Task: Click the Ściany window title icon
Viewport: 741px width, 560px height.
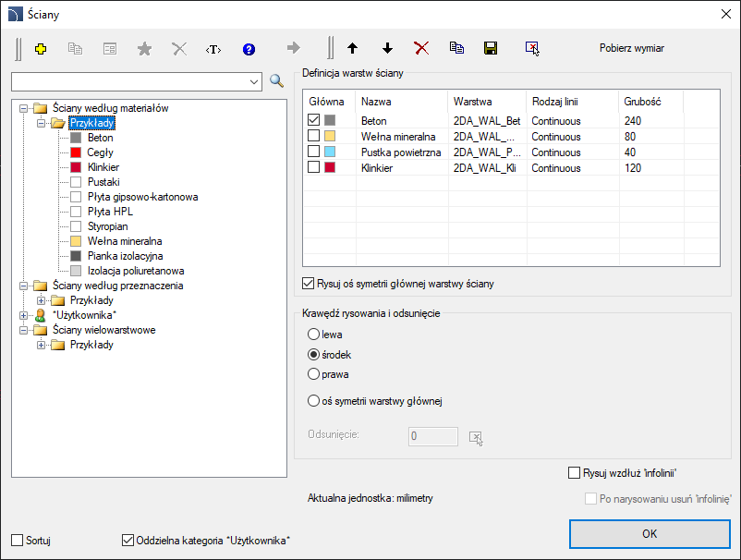Action: pos(15,14)
